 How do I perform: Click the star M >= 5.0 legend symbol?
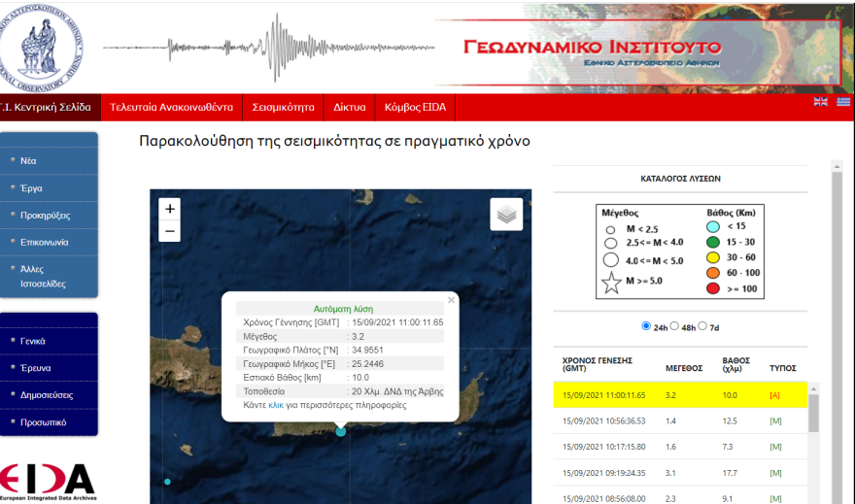point(611,283)
